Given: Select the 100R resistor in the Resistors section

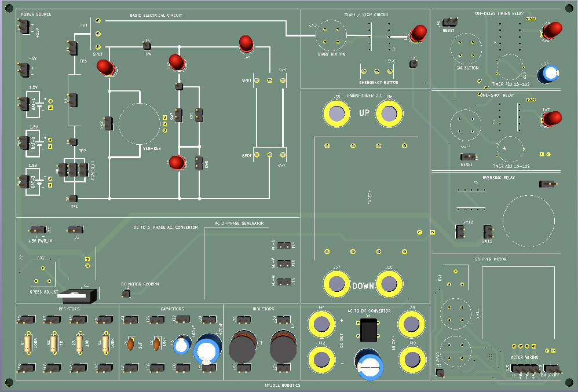Looking at the screenshot, I should (27, 343).
